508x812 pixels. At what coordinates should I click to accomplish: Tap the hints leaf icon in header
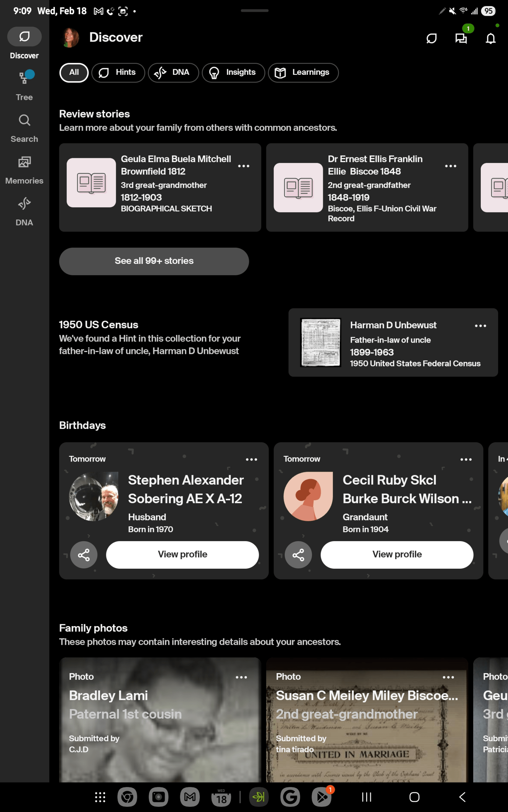pos(431,38)
